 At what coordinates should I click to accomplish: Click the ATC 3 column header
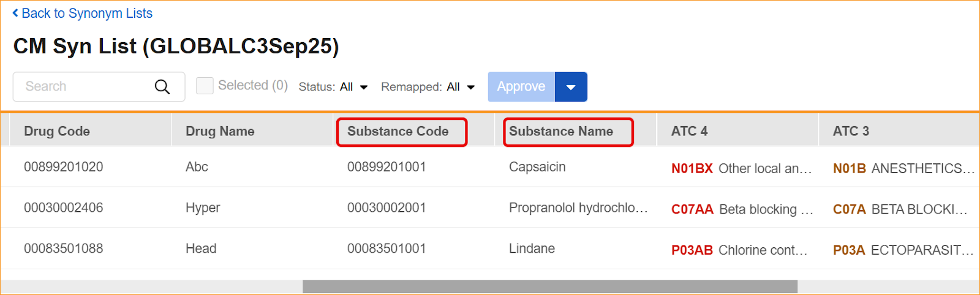851,131
